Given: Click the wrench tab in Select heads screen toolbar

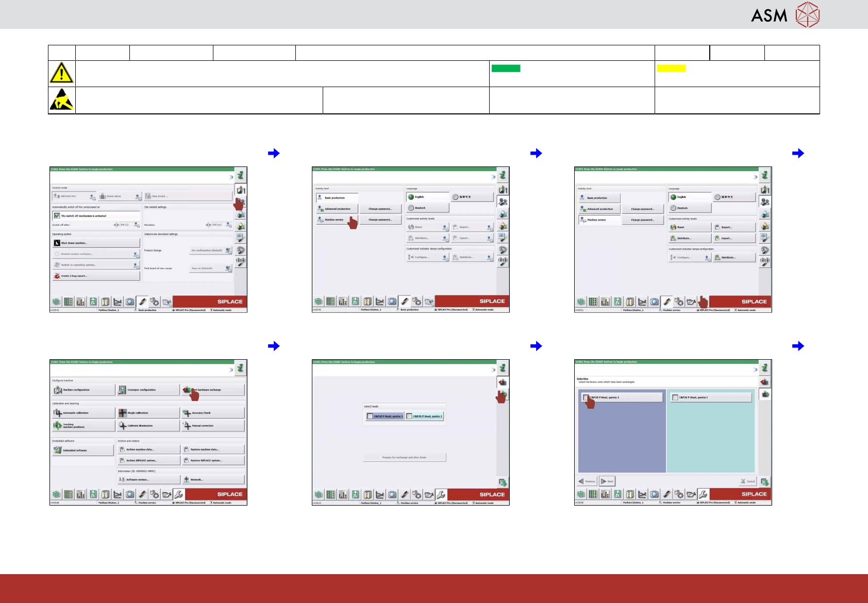Looking at the screenshot, I should point(441,494).
